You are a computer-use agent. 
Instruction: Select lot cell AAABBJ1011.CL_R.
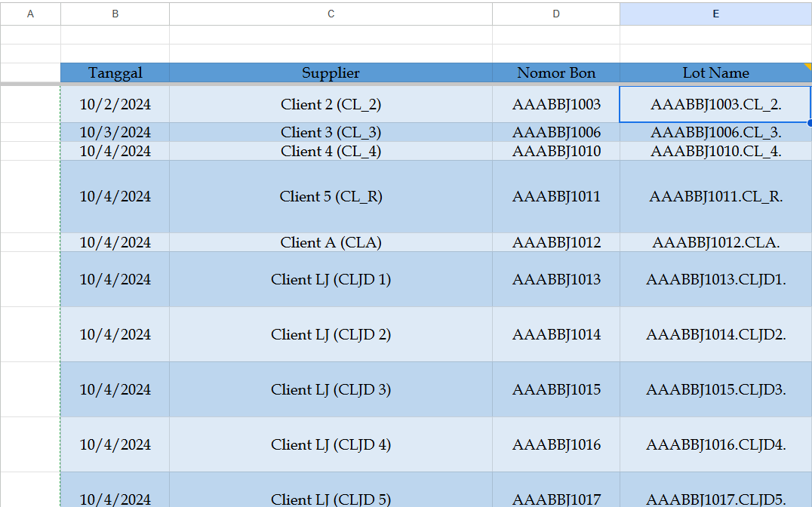point(715,196)
